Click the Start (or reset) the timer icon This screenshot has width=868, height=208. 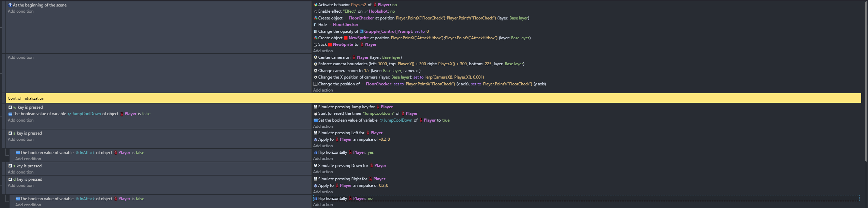click(316, 113)
